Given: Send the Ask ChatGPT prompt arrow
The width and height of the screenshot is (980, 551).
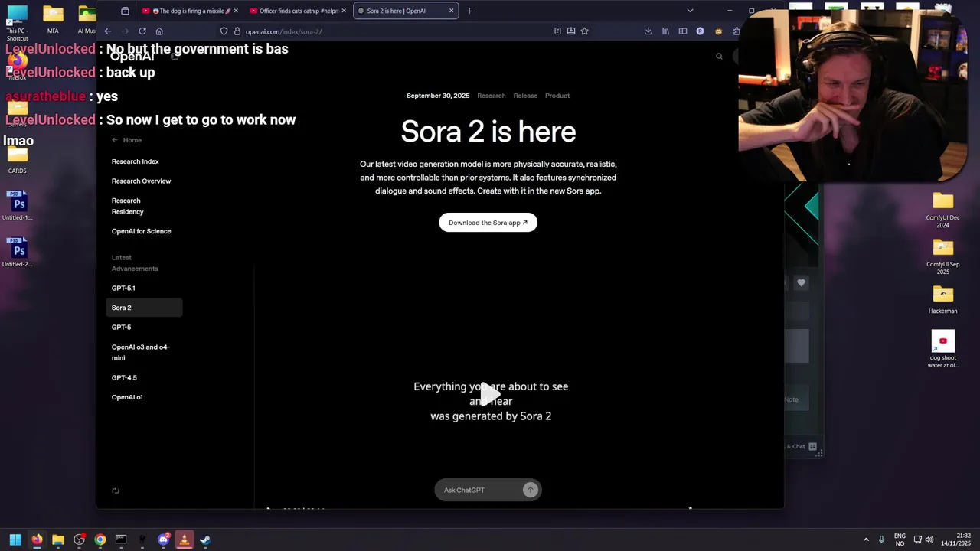Looking at the screenshot, I should coord(530,490).
